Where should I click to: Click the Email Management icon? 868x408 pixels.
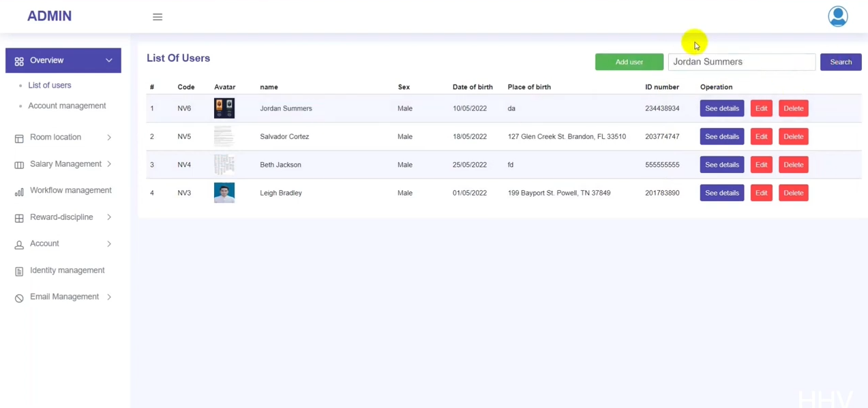(19, 298)
